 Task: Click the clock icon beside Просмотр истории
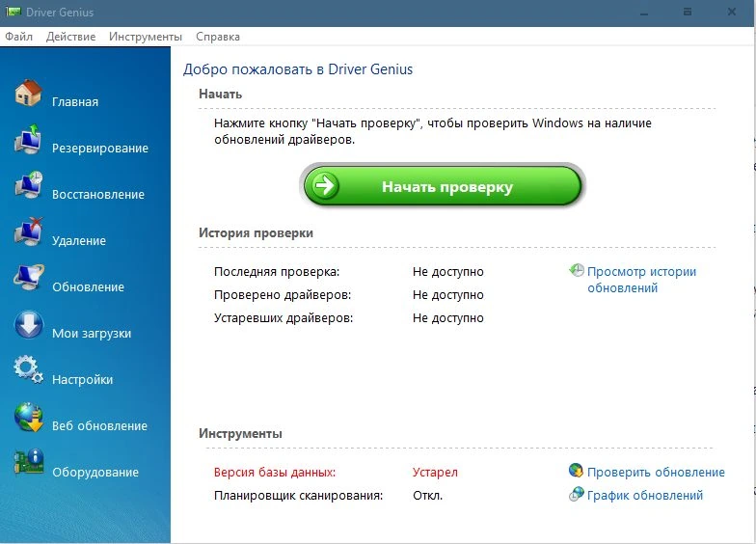point(577,270)
